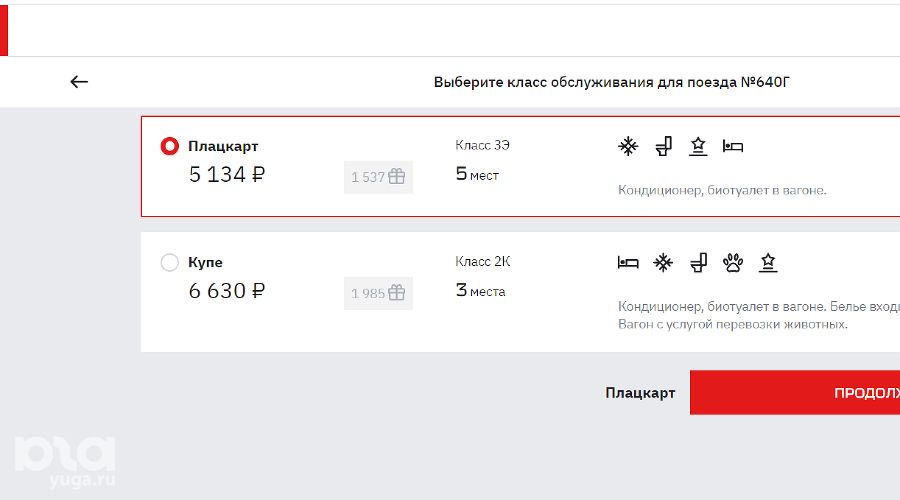Click the Купе price 6 630 ₽
Screen dimensions: 900x500
(x=227, y=291)
